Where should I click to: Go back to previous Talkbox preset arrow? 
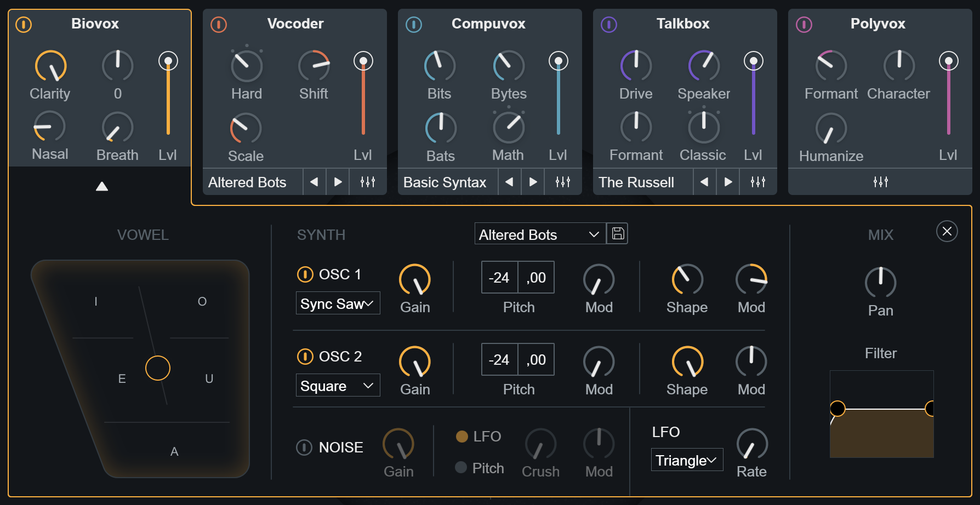click(x=705, y=182)
